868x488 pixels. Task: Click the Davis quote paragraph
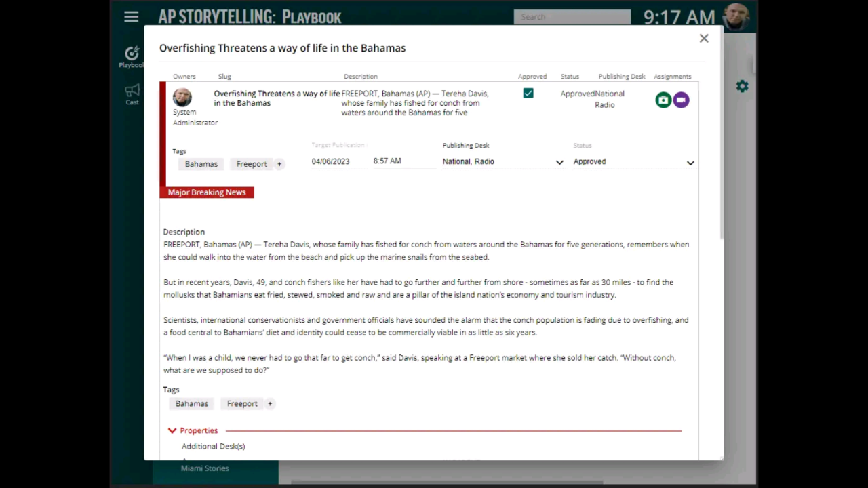click(x=420, y=364)
